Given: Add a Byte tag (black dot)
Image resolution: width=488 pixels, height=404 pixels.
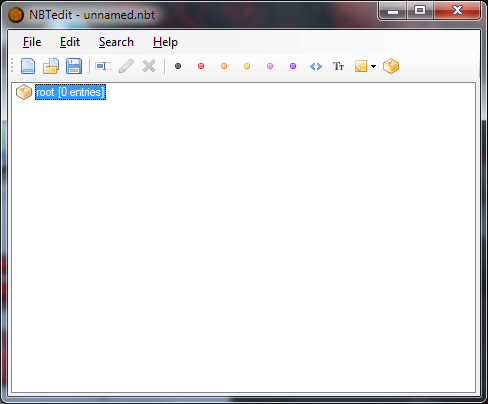Looking at the screenshot, I should [x=178, y=66].
